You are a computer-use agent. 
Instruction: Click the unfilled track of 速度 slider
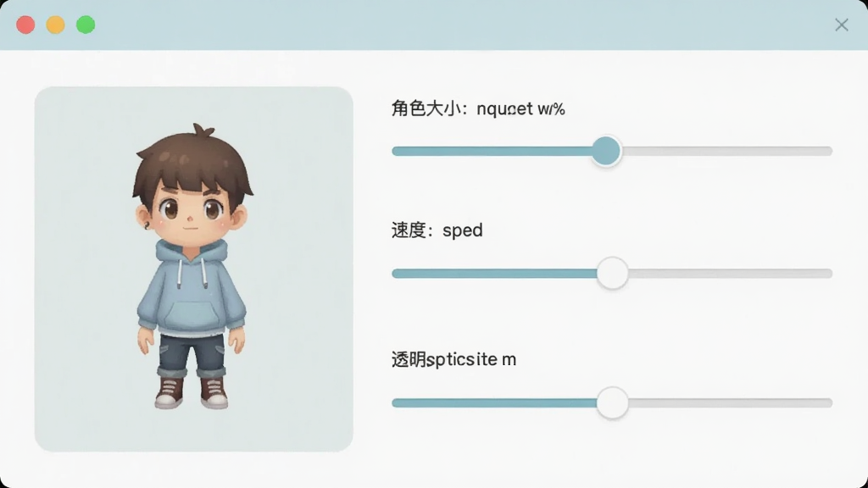(x=730, y=274)
